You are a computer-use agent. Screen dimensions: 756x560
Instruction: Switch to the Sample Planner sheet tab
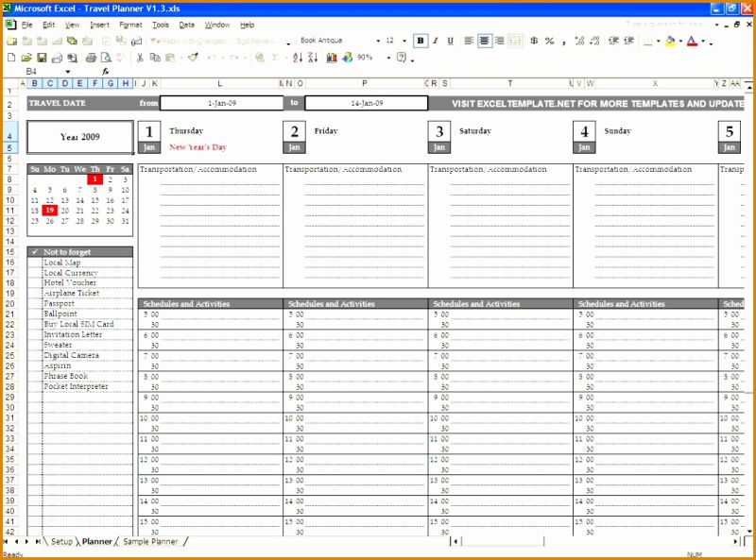pos(150,542)
